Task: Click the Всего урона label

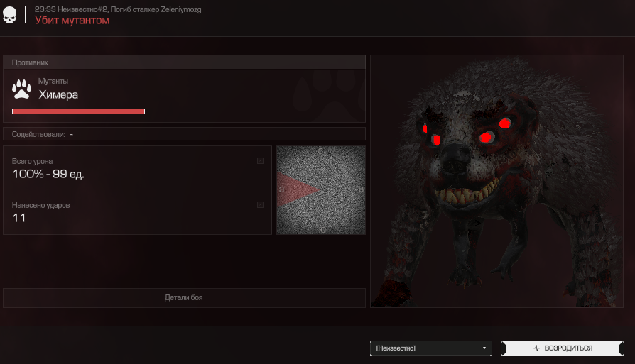Action: tap(33, 161)
